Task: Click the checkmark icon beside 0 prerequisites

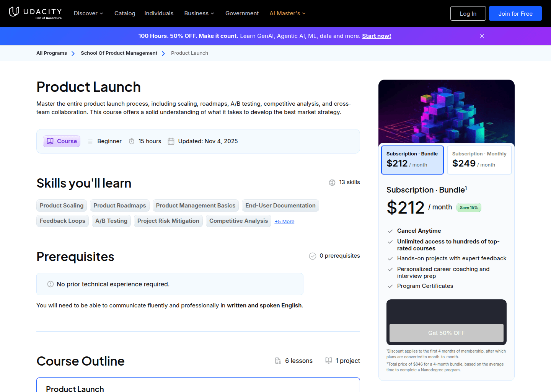Action: pos(312,256)
